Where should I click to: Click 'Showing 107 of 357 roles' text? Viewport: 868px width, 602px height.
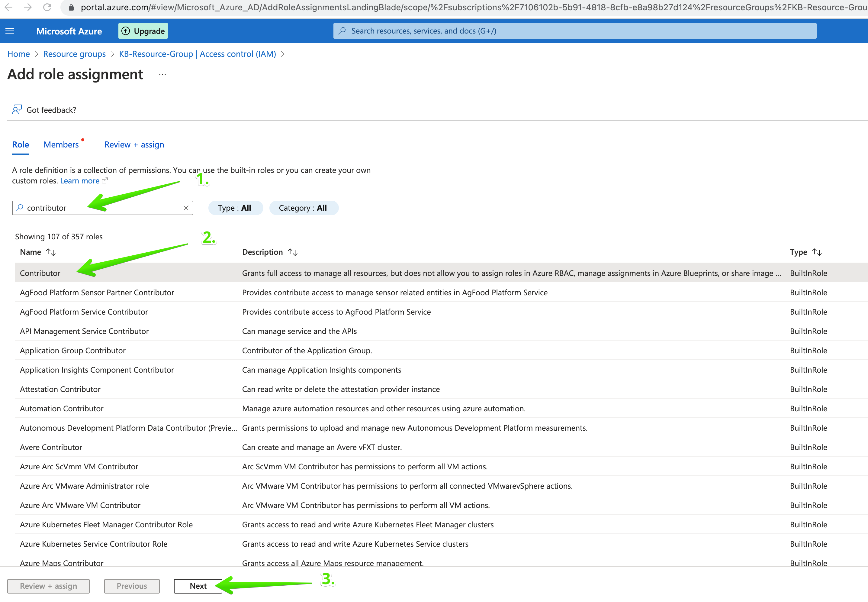click(59, 237)
